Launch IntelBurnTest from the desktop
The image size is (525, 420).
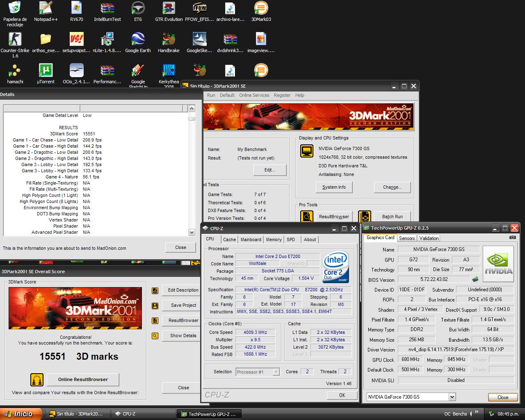[x=107, y=11]
